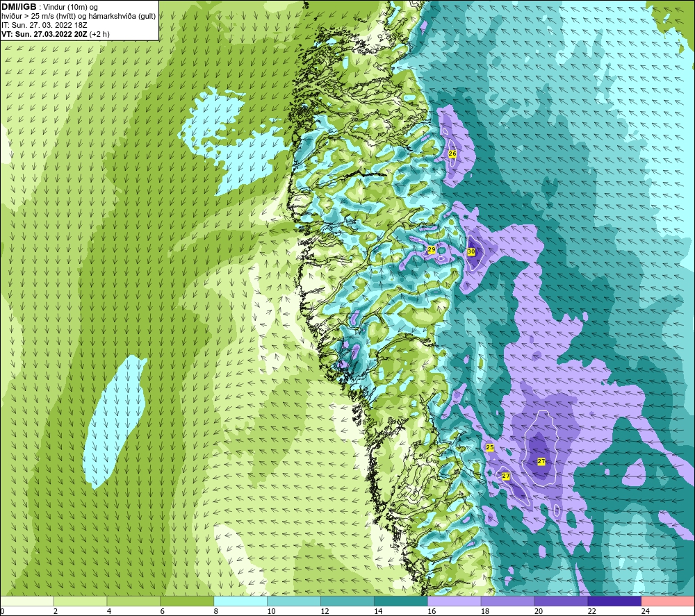
Task: Pick the 22–24 m/s dark indigo swatch
Action: (614, 601)
